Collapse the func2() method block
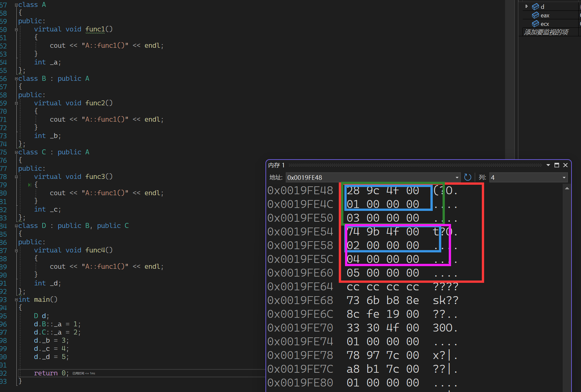 click(x=16, y=103)
